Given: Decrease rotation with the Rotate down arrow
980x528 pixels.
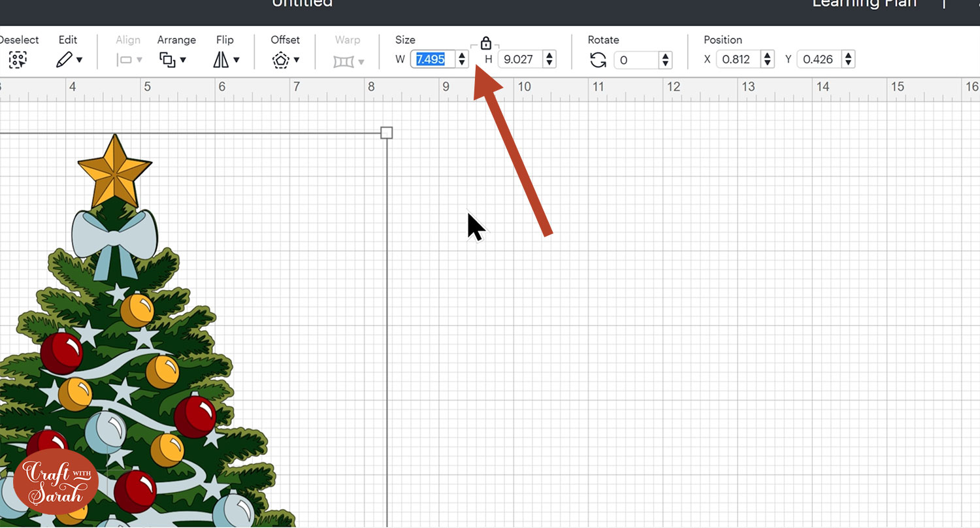Looking at the screenshot, I should [x=666, y=64].
